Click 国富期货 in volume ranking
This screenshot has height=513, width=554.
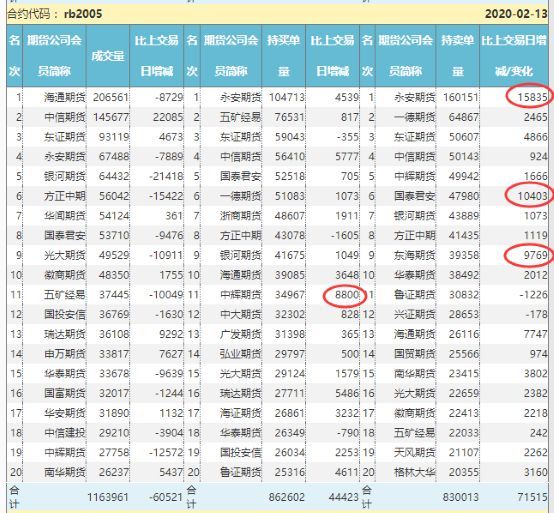coord(65,393)
